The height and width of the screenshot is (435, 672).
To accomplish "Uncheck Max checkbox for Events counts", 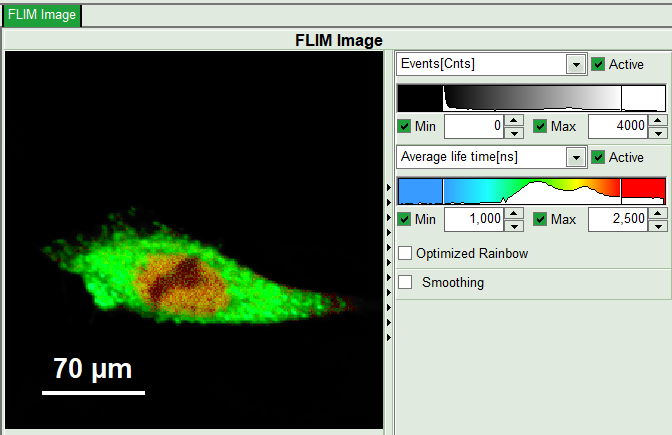I will point(540,126).
